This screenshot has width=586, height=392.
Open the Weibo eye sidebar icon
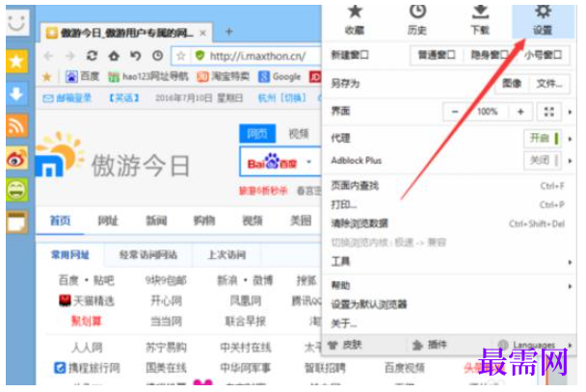coord(16,158)
